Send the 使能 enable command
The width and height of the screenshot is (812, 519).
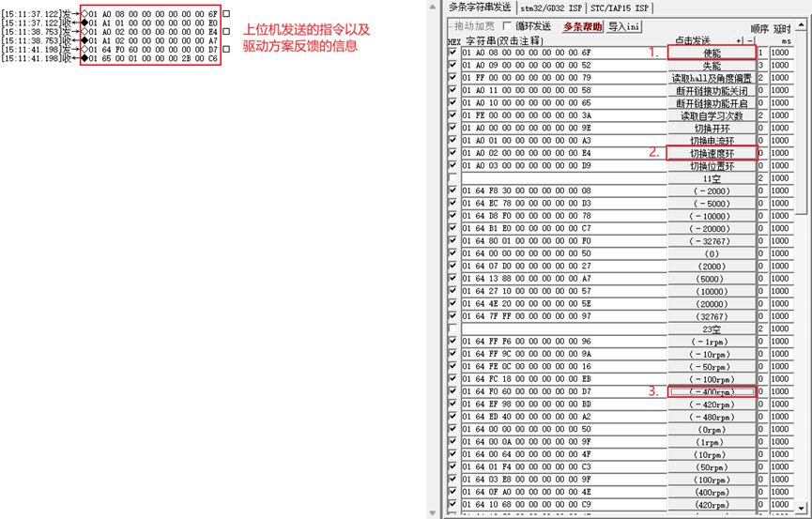(712, 53)
